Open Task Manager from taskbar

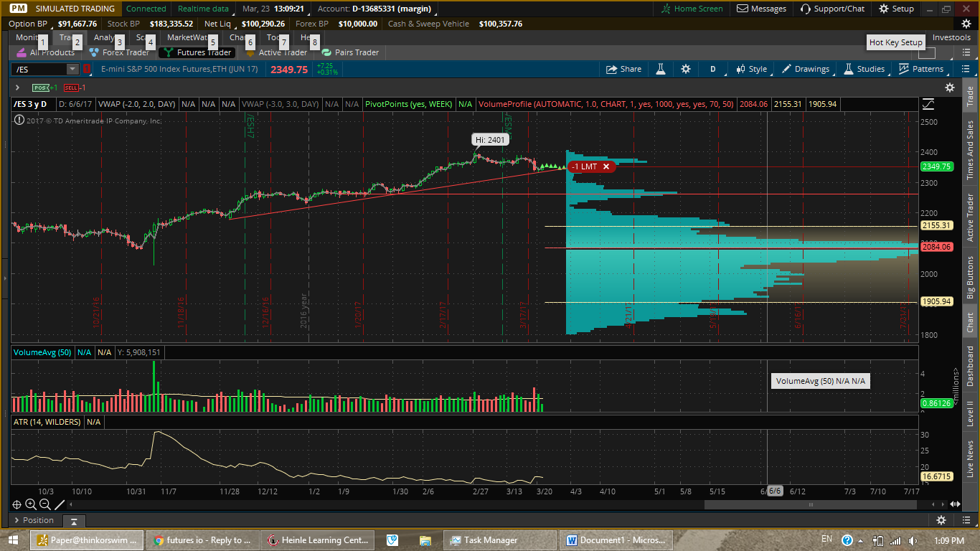[x=500, y=540]
